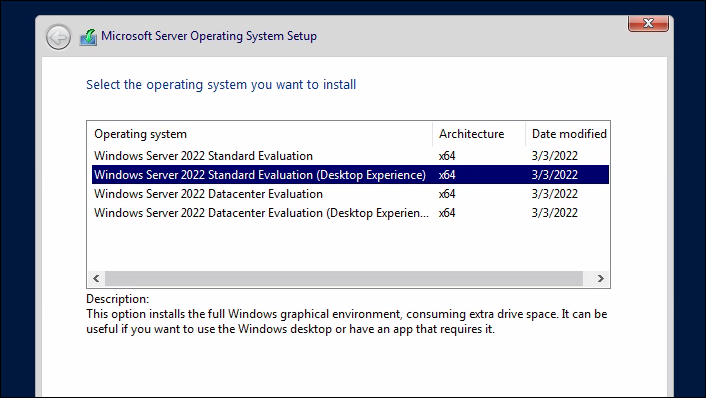Select Windows Server 2022 Standard Evaluation
The width and height of the screenshot is (706, 398).
[x=350, y=156]
